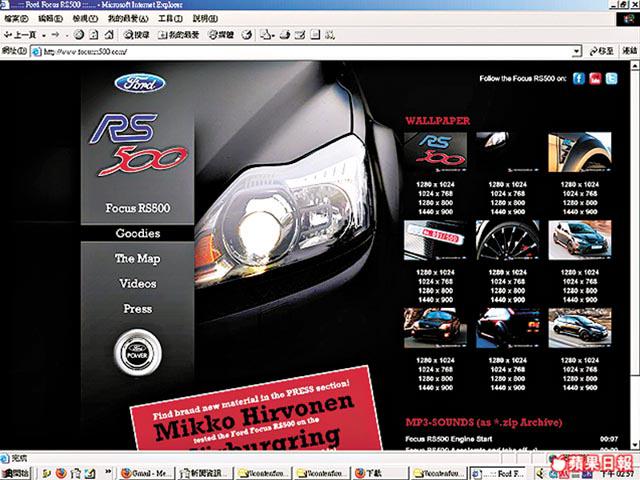The height and width of the screenshot is (480, 640).
Task: Click the RS500 logo in sidebar
Action: 138,144
